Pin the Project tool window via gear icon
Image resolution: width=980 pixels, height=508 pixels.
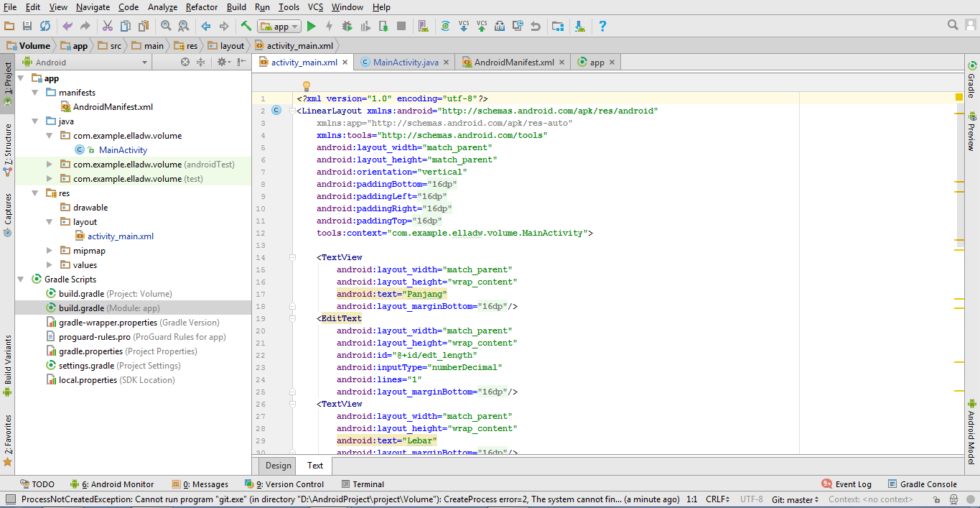(222, 62)
